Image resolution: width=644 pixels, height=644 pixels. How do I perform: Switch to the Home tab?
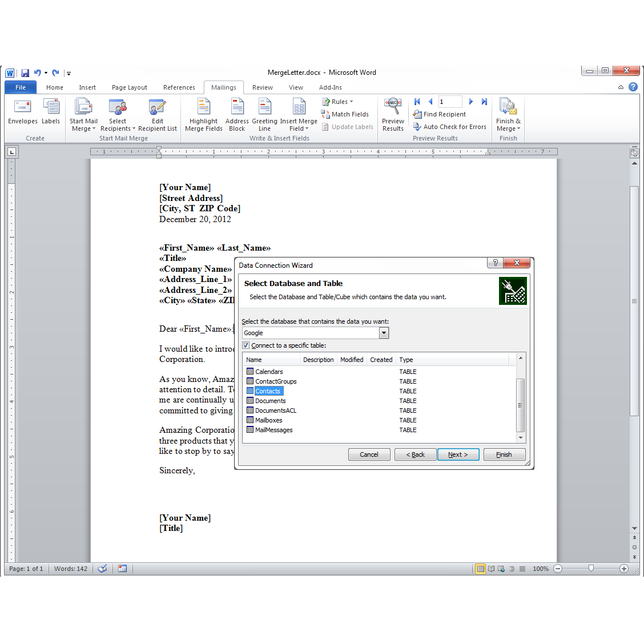point(55,87)
